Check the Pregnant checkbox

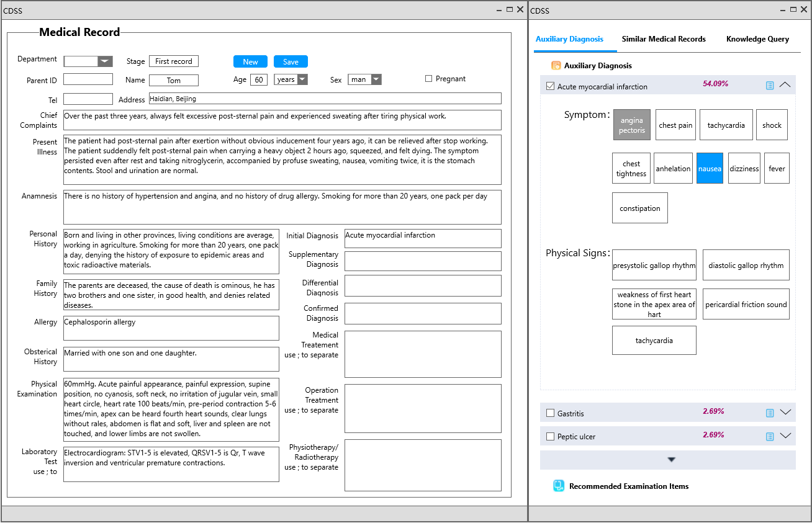coord(428,79)
